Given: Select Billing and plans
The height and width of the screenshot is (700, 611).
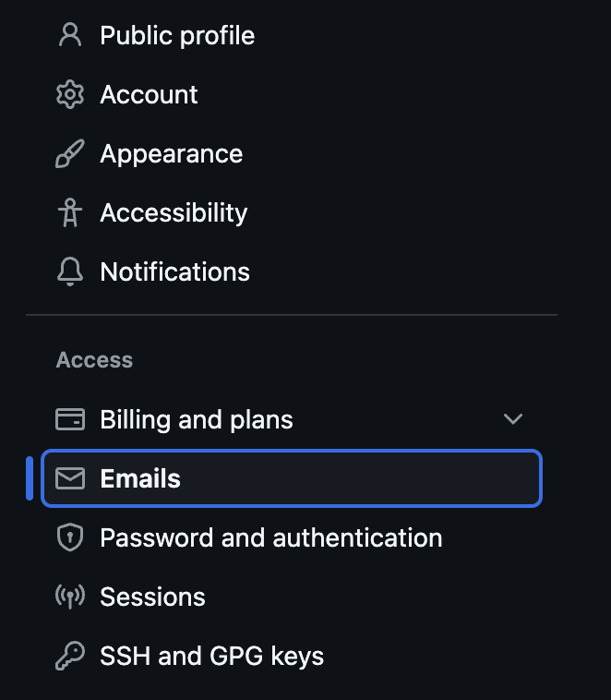Looking at the screenshot, I should 196,420.
